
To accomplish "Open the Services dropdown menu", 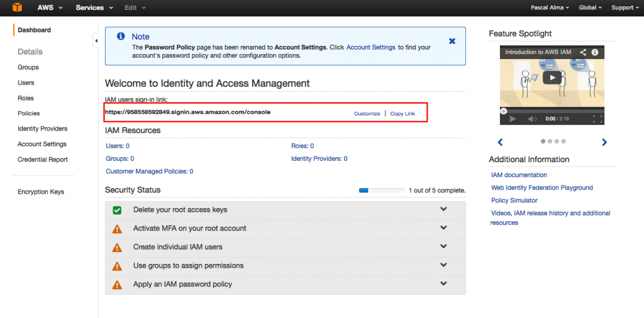I will 94,8.
